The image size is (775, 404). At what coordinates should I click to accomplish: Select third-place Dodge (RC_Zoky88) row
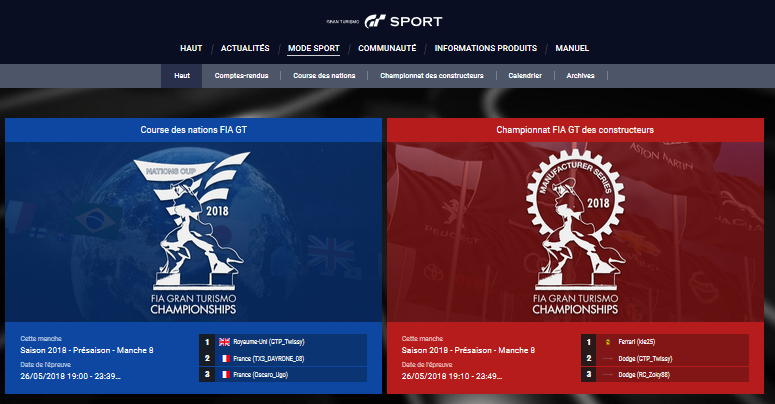tap(665, 374)
